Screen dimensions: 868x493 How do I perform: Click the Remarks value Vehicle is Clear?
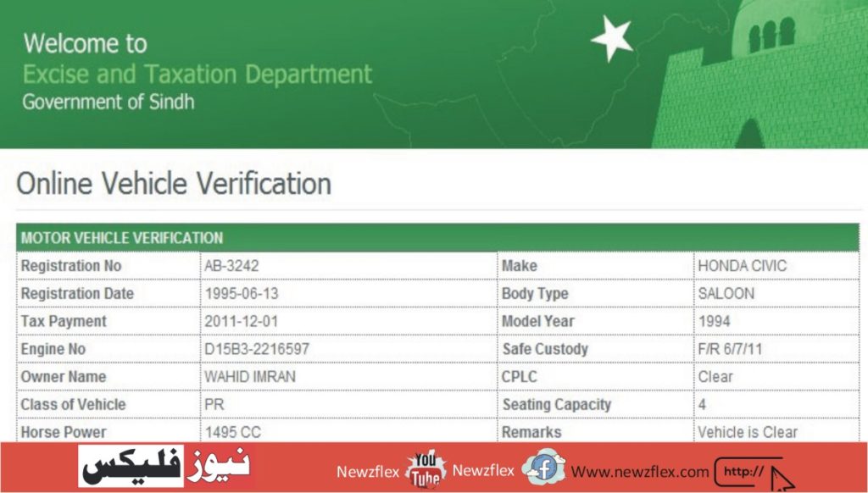click(x=749, y=432)
